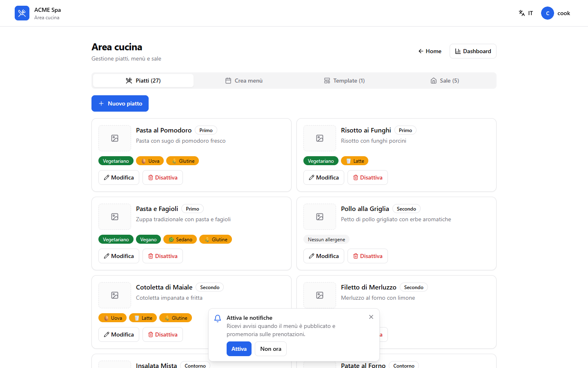Image resolution: width=588 pixels, height=368 pixels.
Task: Click the Nessun allergene badge
Action: [326, 240]
